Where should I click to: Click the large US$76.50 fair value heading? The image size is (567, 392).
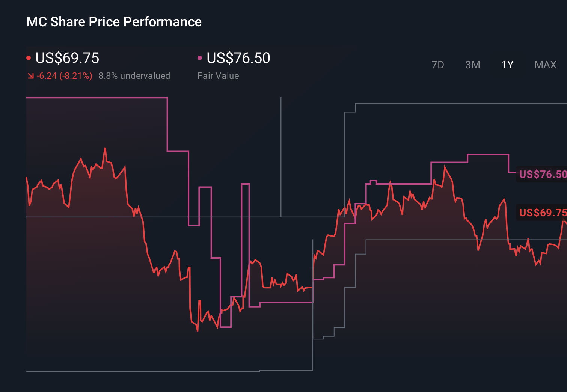point(238,58)
